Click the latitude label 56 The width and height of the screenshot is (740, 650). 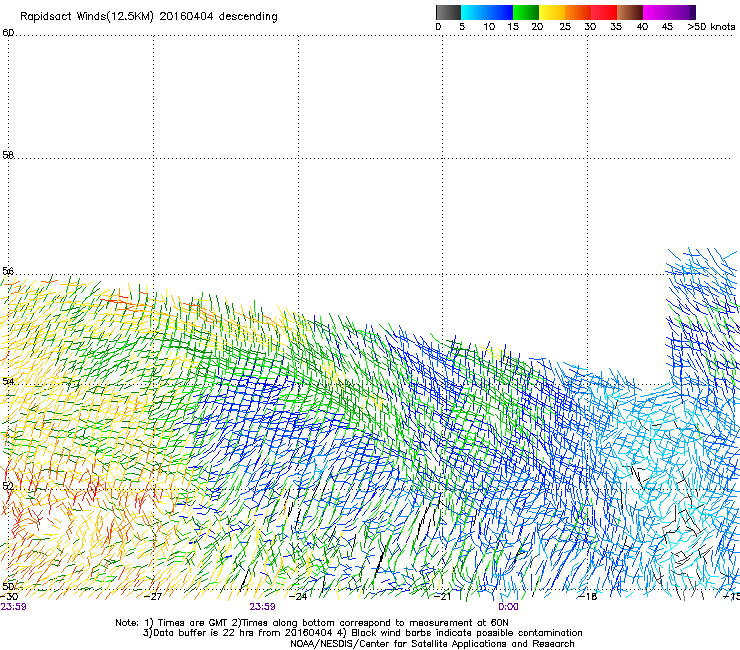click(x=8, y=271)
